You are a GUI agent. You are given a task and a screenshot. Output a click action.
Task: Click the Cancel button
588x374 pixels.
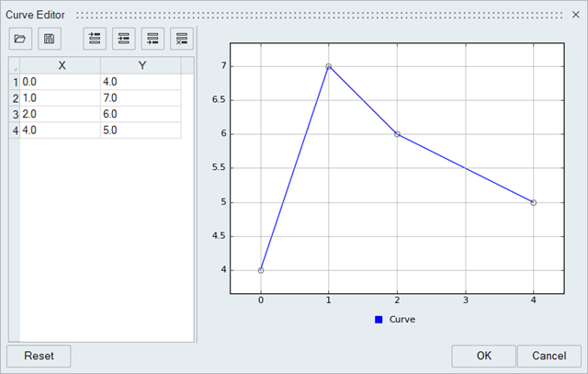(x=548, y=356)
